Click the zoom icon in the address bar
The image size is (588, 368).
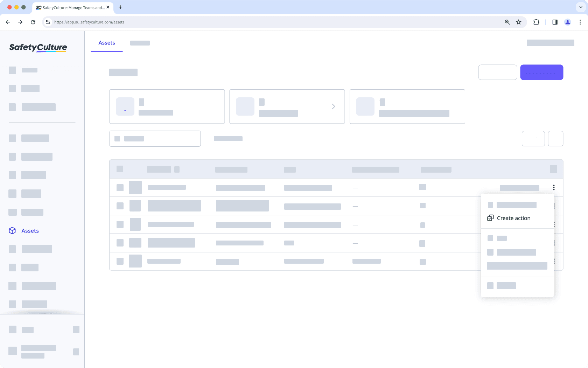pyautogui.click(x=507, y=22)
